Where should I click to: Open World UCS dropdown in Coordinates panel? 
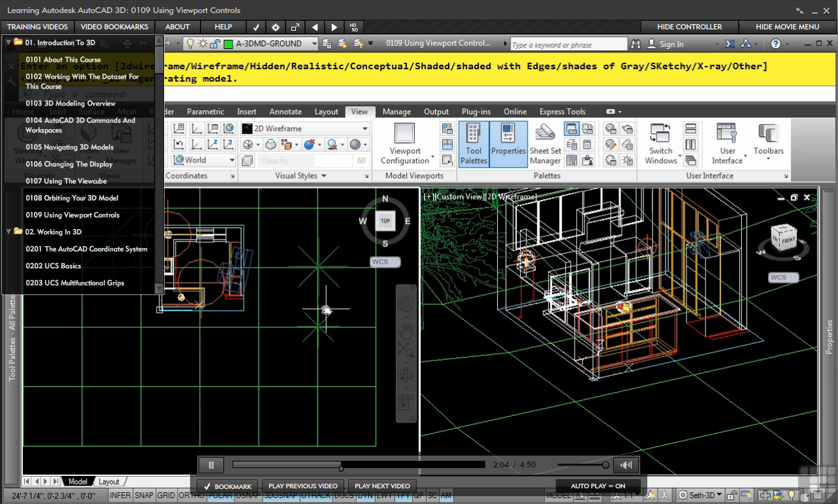(x=204, y=160)
